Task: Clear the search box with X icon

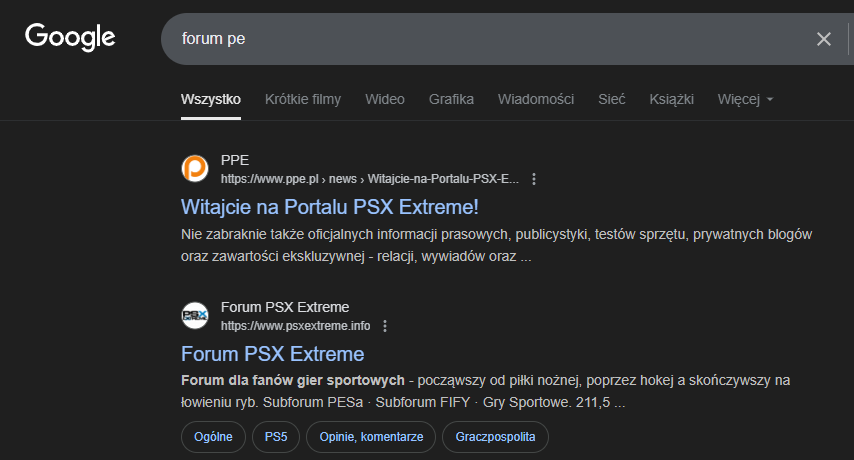Action: point(824,39)
